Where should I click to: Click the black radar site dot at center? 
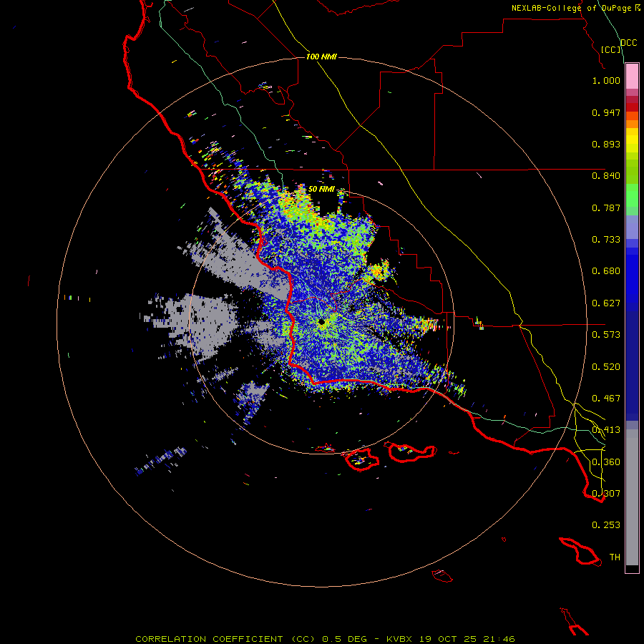321,322
